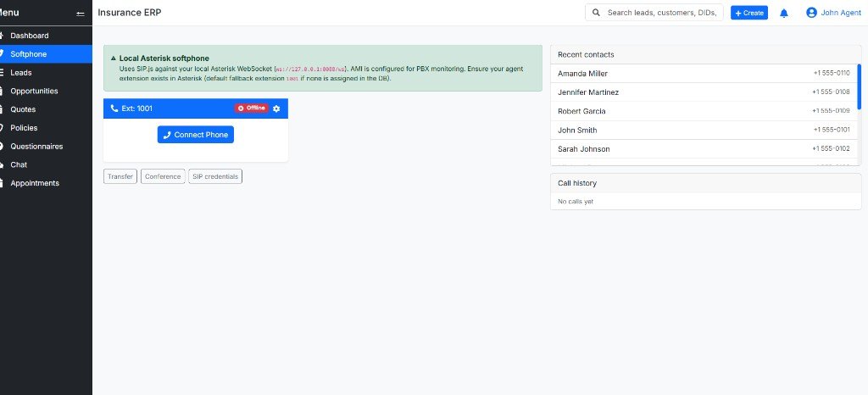Select Softphone in the sidebar
Image resolution: width=868 pixels, height=395 pixels.
[x=46, y=54]
